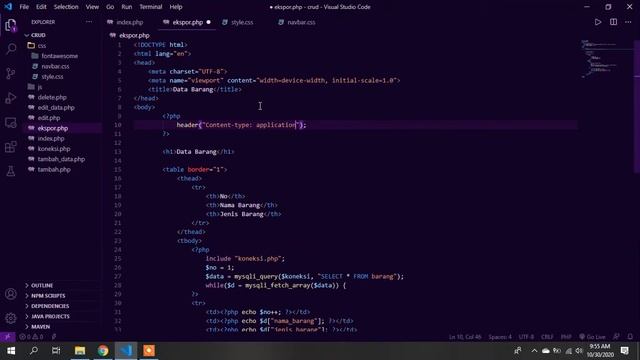640x360 pixels.
Task: Change Spaces: 4 indentation setting
Action: point(500,337)
